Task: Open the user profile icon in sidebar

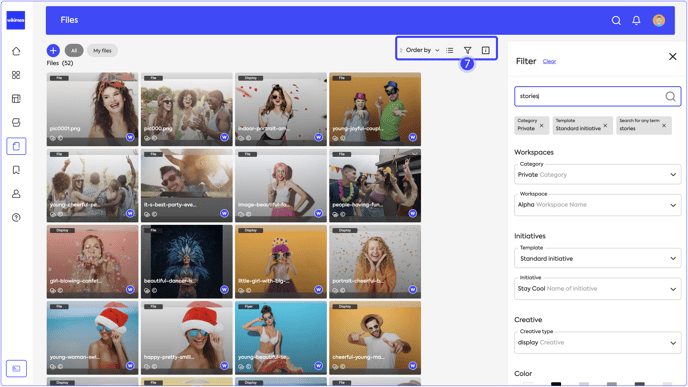Action: pos(16,194)
